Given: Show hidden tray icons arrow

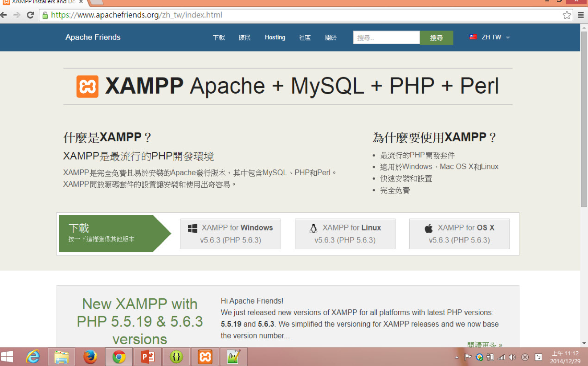Looking at the screenshot, I should [457, 357].
